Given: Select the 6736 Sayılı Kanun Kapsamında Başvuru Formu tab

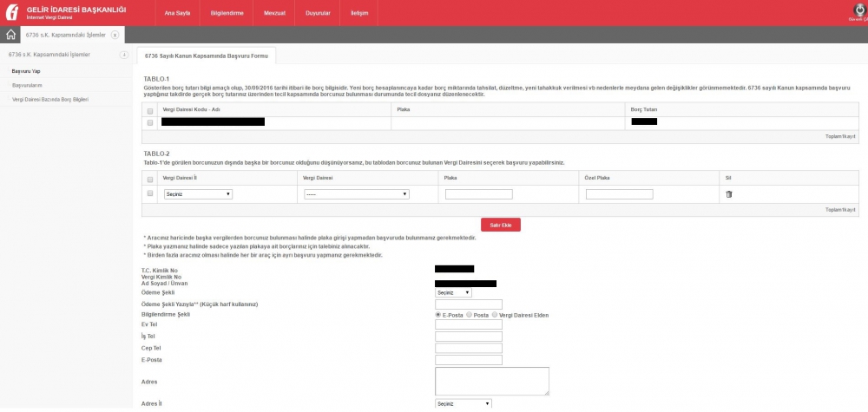Looking at the screenshot, I should 206,56.
